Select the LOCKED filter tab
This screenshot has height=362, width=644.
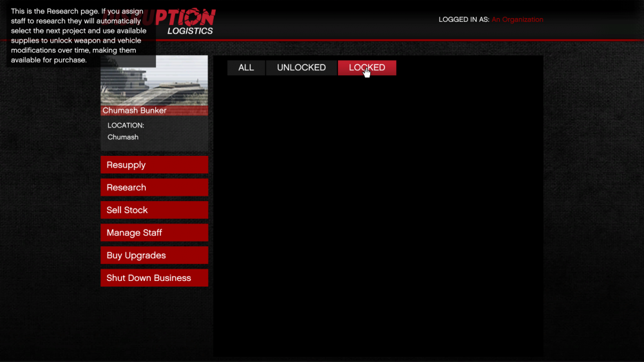[367, 68]
